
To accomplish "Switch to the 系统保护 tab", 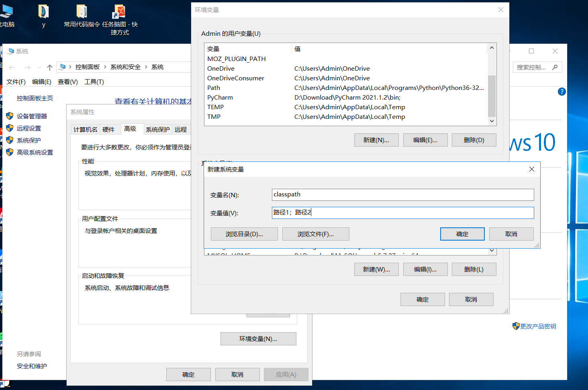I will pyautogui.click(x=158, y=129).
